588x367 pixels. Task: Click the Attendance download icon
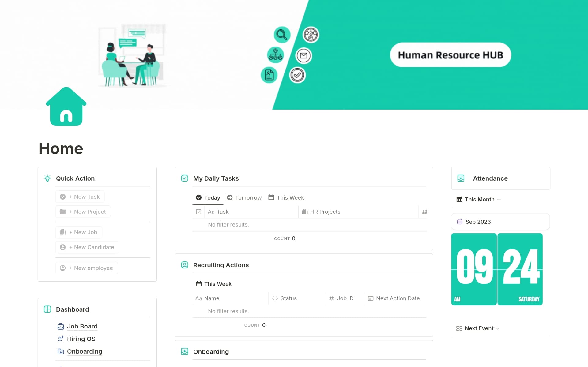tap(461, 178)
